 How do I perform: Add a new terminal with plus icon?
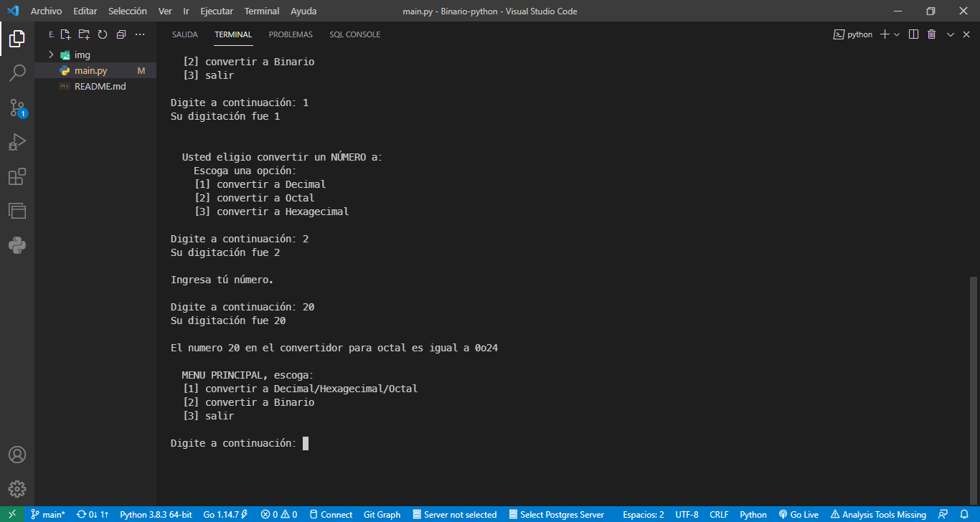(885, 34)
